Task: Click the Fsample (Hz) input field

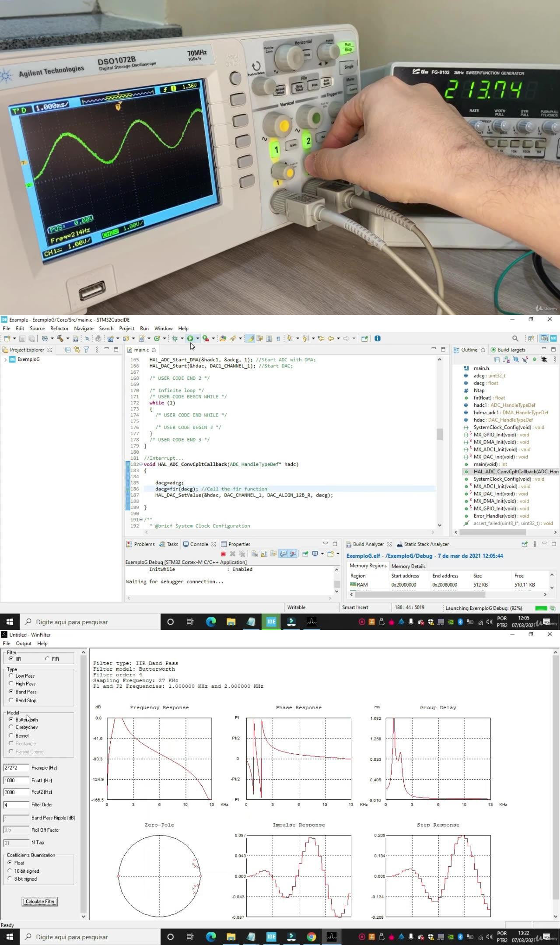Action: (x=16, y=768)
